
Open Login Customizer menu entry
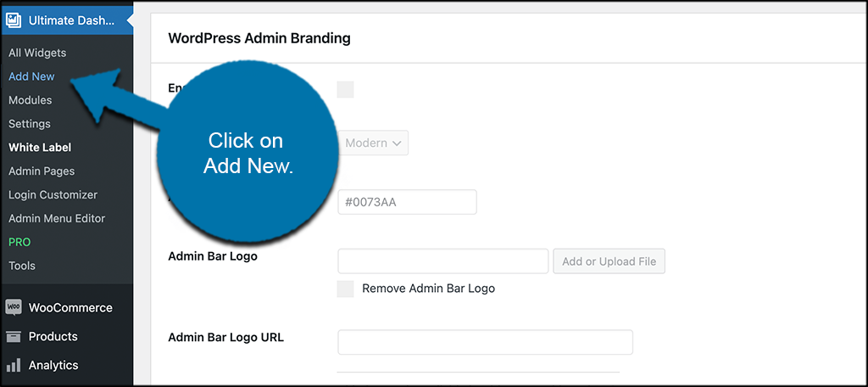coord(53,194)
